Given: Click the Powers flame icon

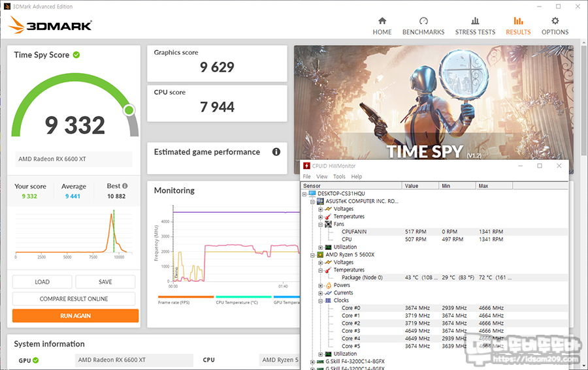Looking at the screenshot, I should [328, 285].
